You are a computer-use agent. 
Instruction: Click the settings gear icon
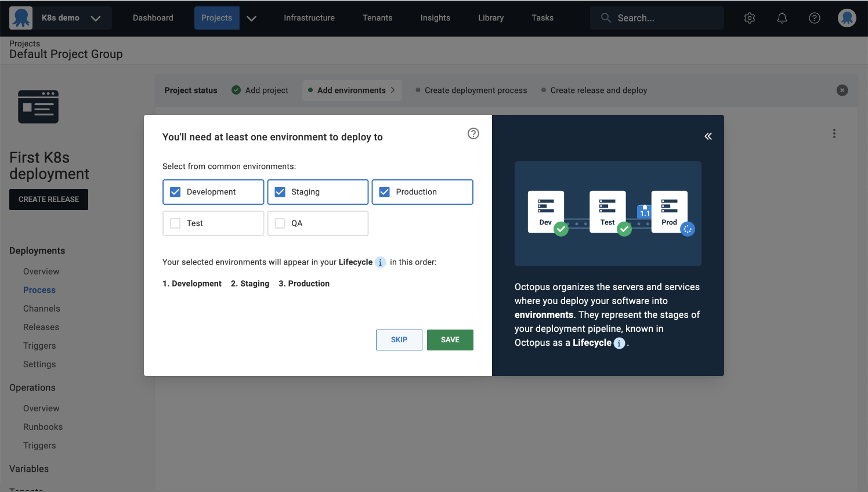(749, 18)
